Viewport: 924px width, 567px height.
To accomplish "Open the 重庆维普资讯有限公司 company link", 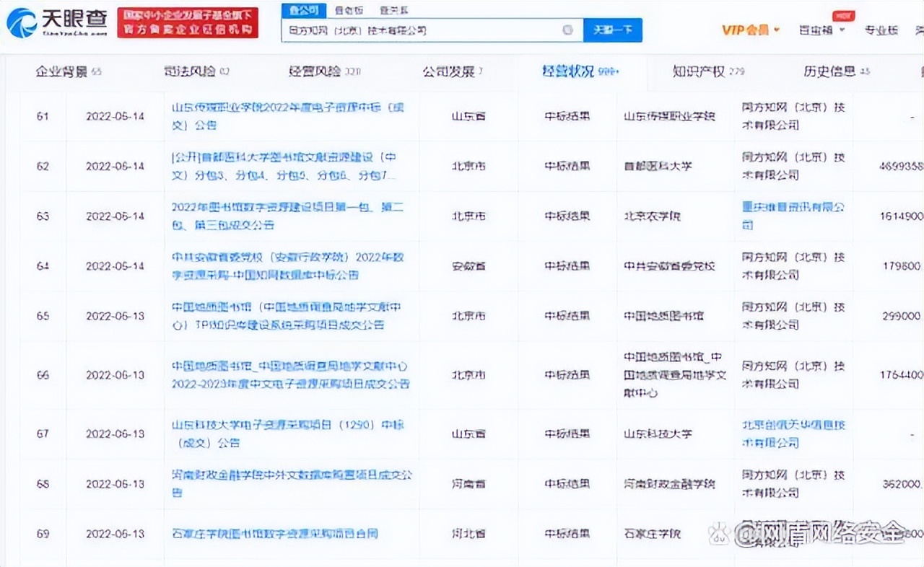I will 793,215.
